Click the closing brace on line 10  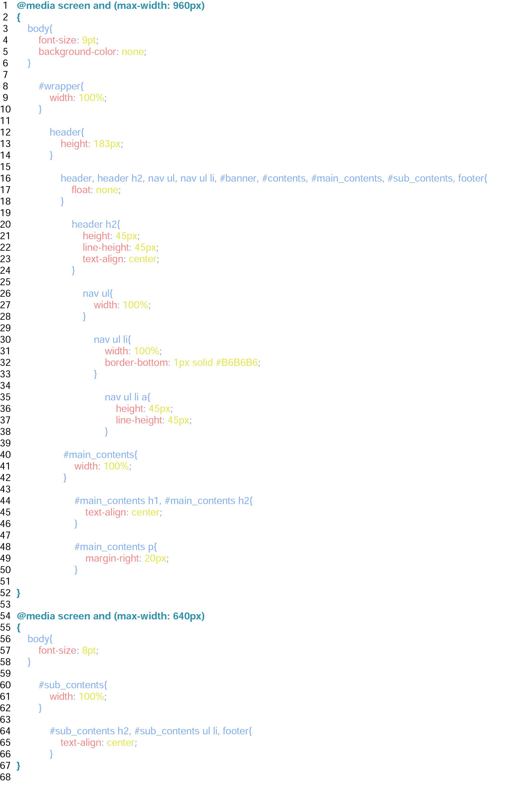40,109
